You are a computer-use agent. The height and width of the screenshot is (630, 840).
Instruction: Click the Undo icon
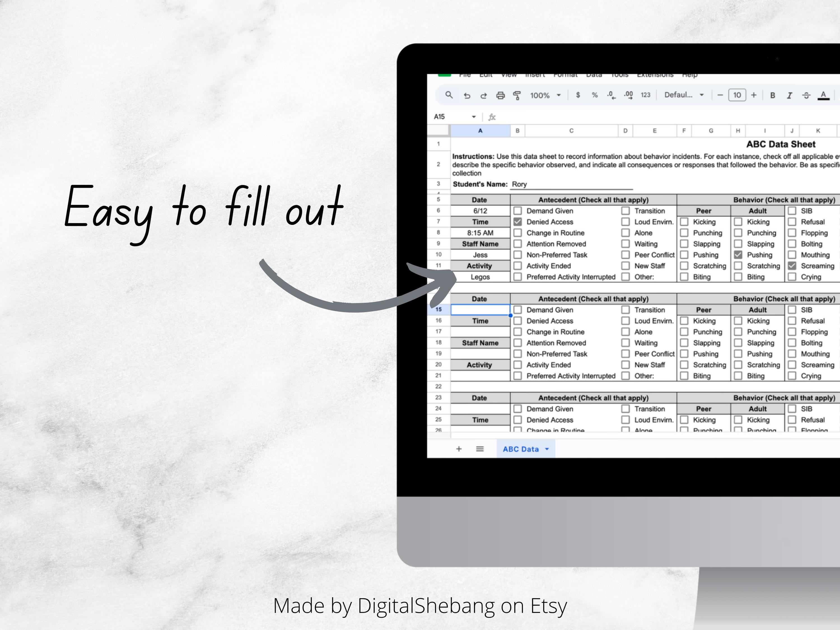point(467,95)
